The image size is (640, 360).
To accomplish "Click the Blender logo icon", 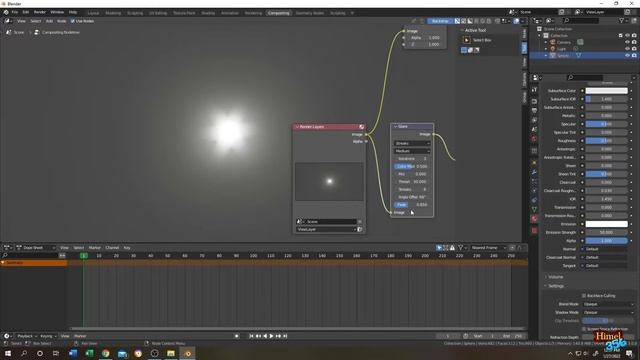I will click(x=6, y=12).
